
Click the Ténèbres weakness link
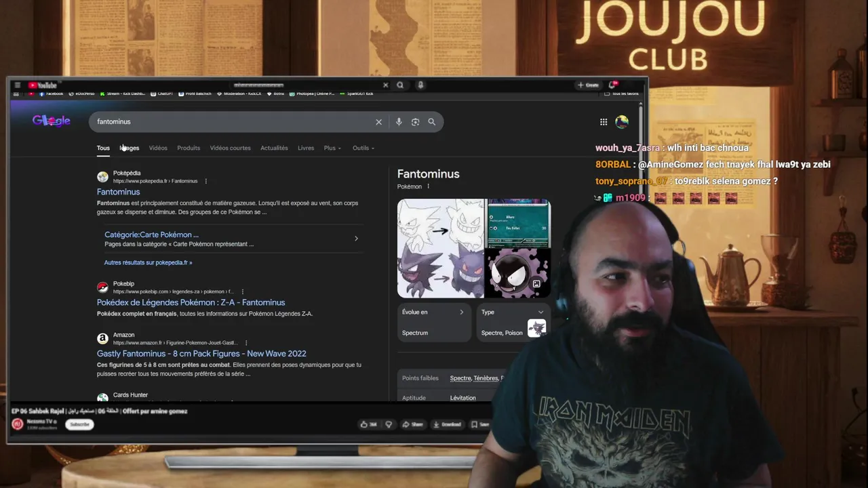pos(486,378)
